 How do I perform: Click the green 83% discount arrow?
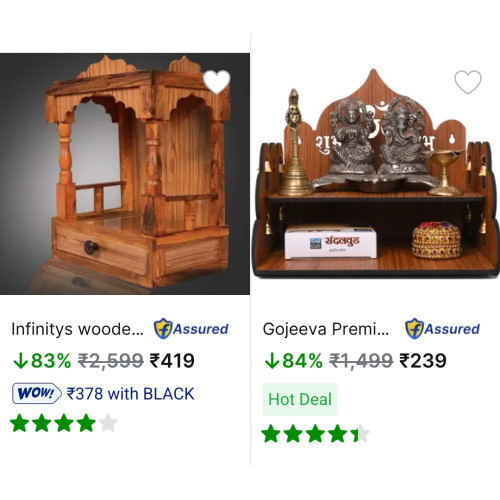click(x=20, y=361)
